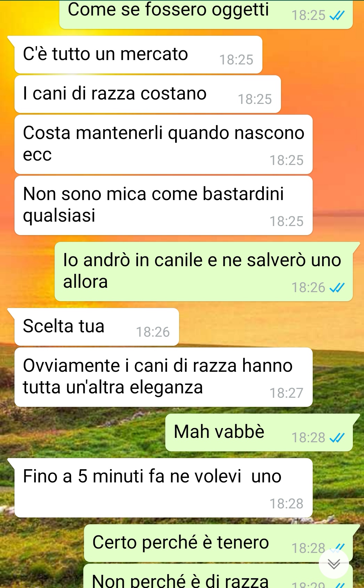
Task: Select 'Fino a 5 minuti fa ne volevi uno'
Action: tap(164, 488)
